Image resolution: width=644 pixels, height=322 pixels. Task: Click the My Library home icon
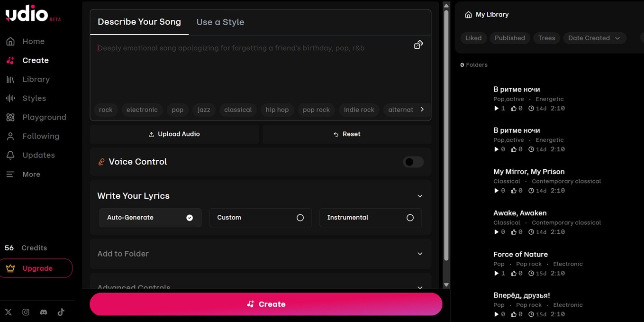(468, 15)
